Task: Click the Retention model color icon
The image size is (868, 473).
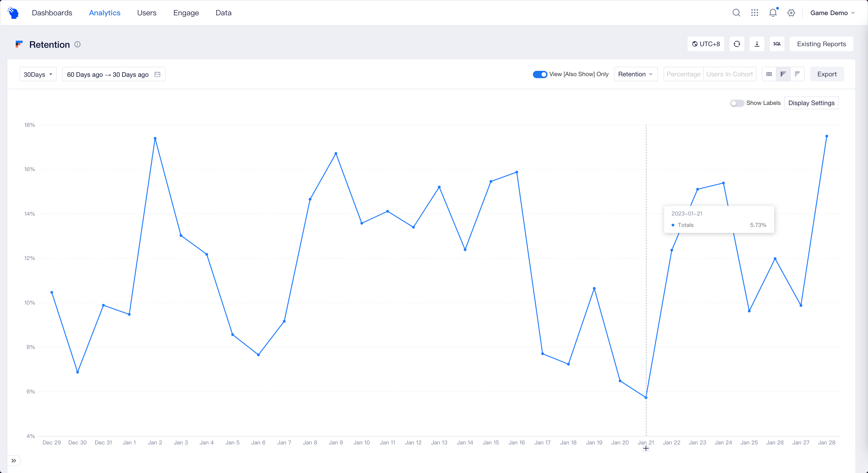Action: 19,44
